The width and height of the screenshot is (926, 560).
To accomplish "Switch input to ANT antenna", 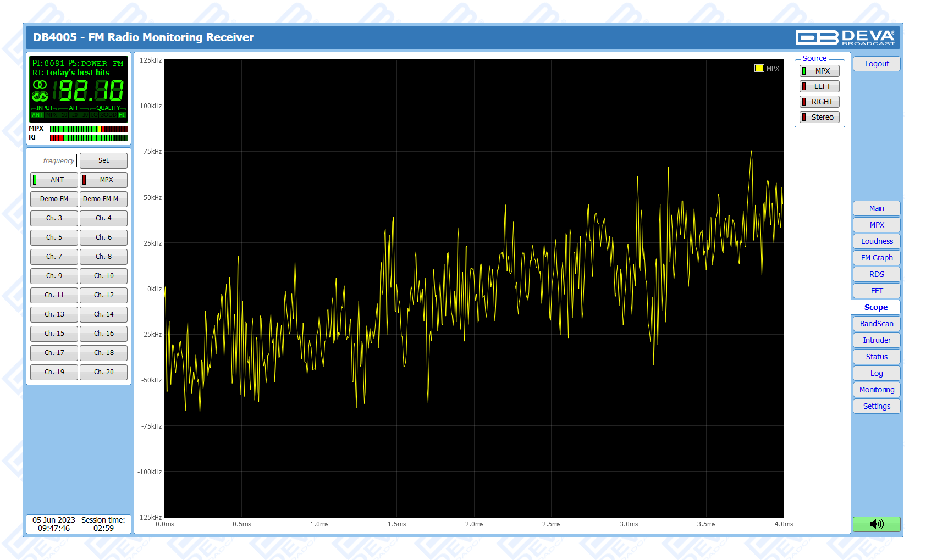I will pos(54,180).
